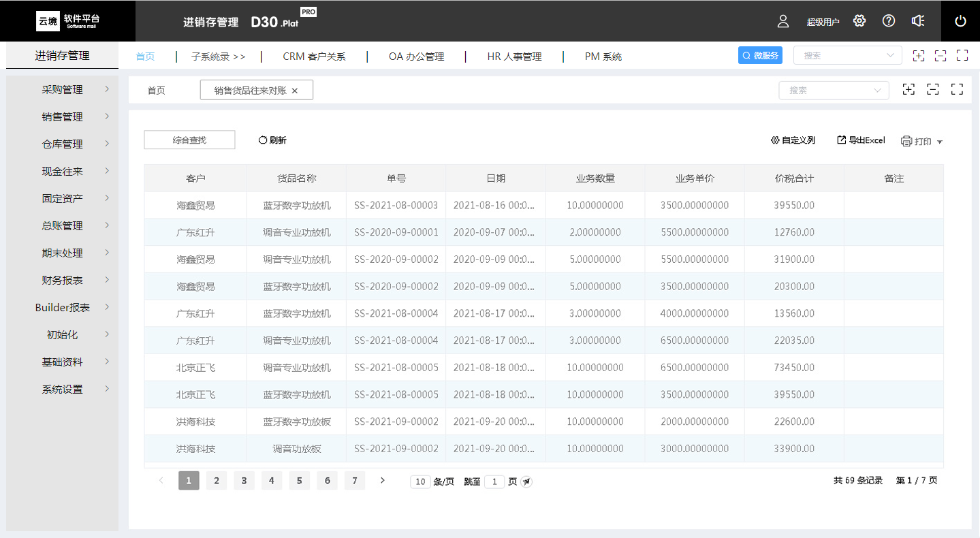Refresh the table with 刷新

tap(272, 140)
